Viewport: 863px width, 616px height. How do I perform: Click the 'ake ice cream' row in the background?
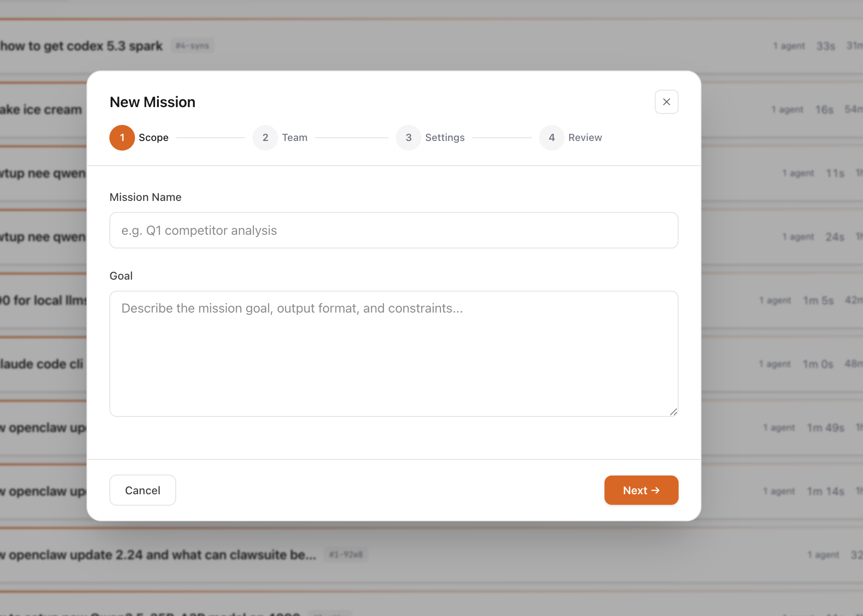(x=41, y=110)
